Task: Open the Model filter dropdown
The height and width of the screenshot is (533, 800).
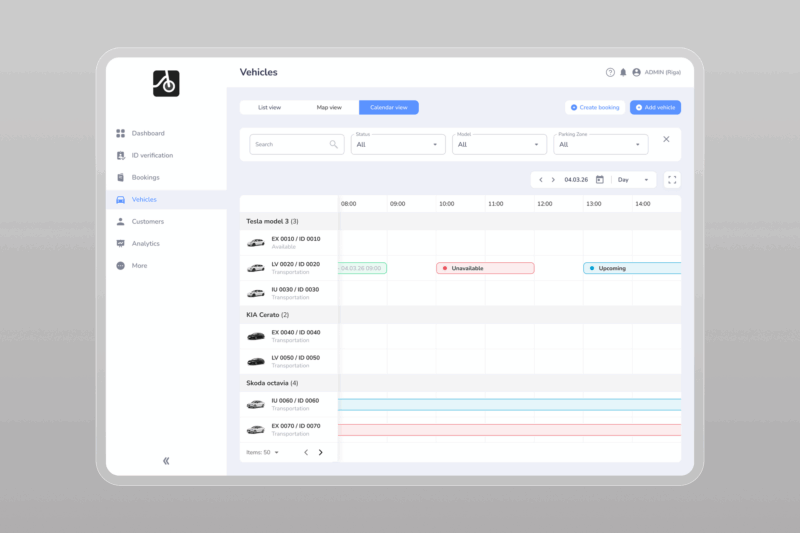Action: [x=499, y=144]
